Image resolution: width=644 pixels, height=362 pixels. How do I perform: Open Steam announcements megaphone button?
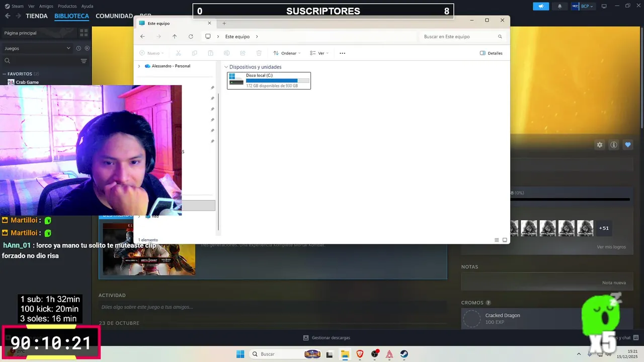click(541, 6)
